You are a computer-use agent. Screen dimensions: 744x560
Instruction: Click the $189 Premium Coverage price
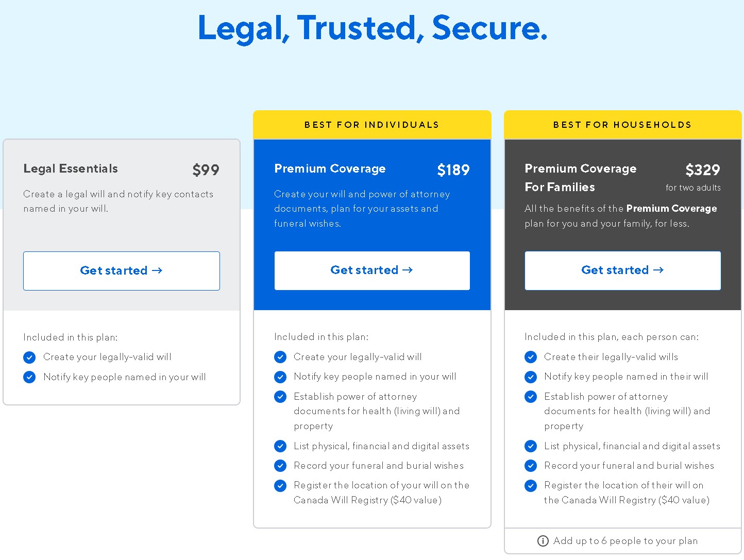pos(453,169)
